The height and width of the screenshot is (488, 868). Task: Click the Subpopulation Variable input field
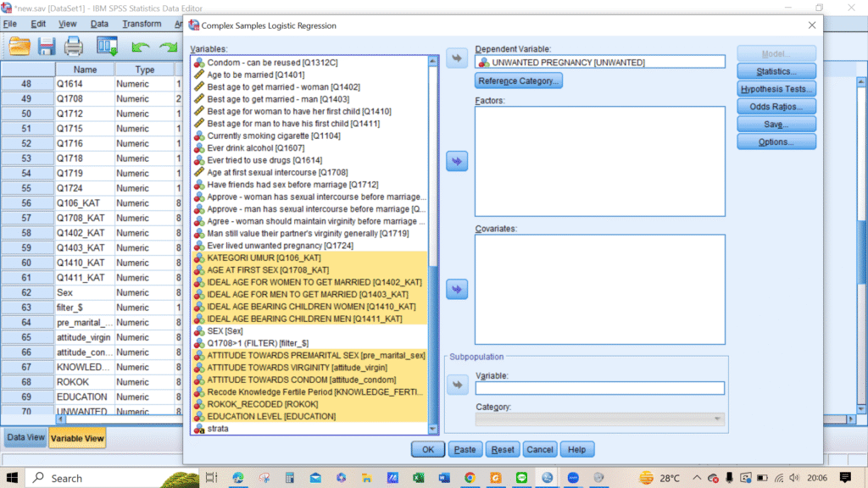pos(599,388)
